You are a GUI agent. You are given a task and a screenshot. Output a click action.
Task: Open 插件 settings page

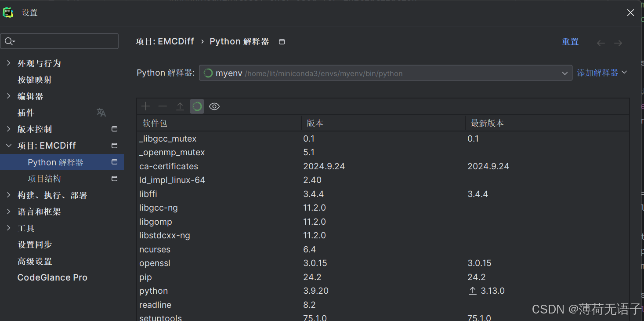click(26, 113)
